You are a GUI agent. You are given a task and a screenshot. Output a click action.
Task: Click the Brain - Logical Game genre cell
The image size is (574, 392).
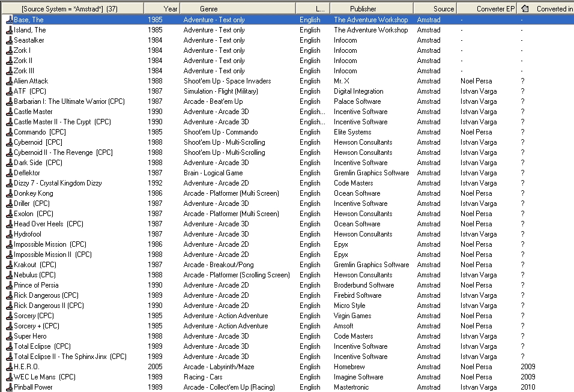click(213, 173)
